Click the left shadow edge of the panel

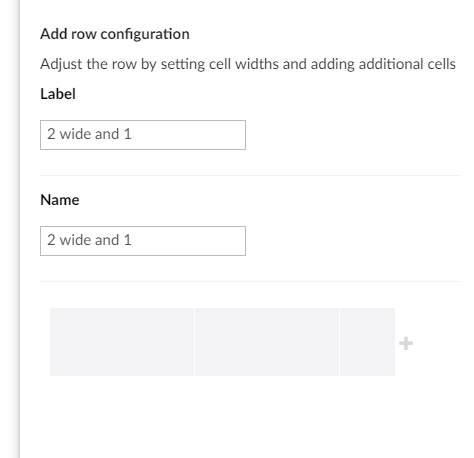click(x=17, y=229)
